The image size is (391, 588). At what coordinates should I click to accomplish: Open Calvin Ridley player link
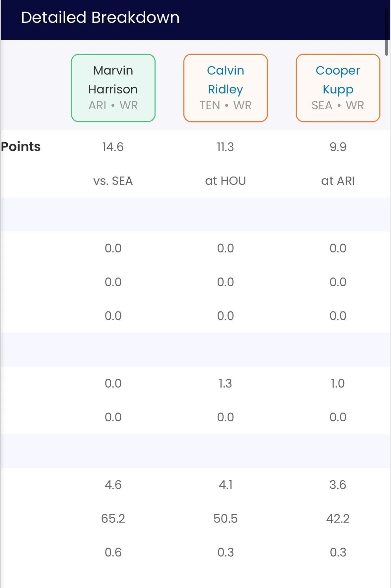coord(226,80)
